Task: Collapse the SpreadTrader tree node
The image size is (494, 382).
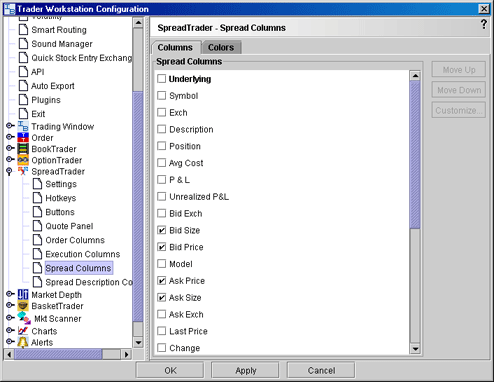Action: click(9, 171)
